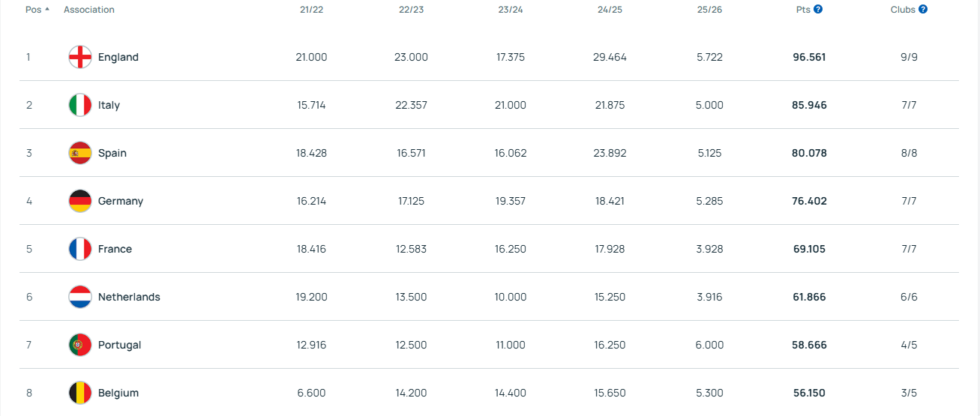The image size is (980, 416).
Task: Click Belgium's association name
Action: tap(118, 393)
